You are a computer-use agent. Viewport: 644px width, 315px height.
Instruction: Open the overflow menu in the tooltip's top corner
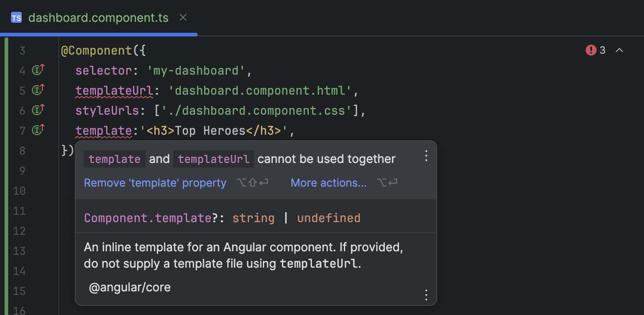pos(426,156)
